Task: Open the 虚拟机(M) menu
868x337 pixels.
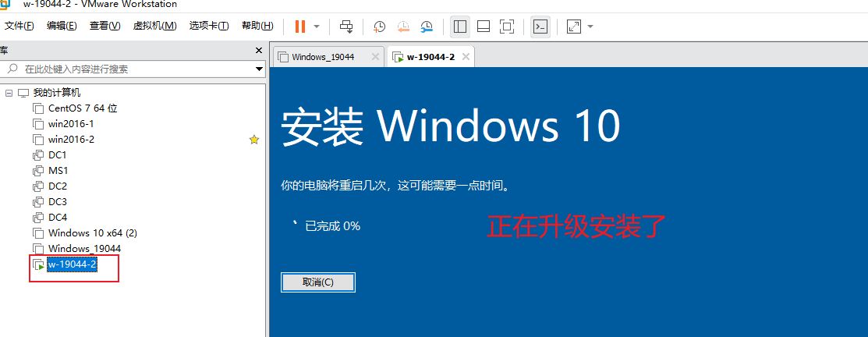Action: coord(154,26)
